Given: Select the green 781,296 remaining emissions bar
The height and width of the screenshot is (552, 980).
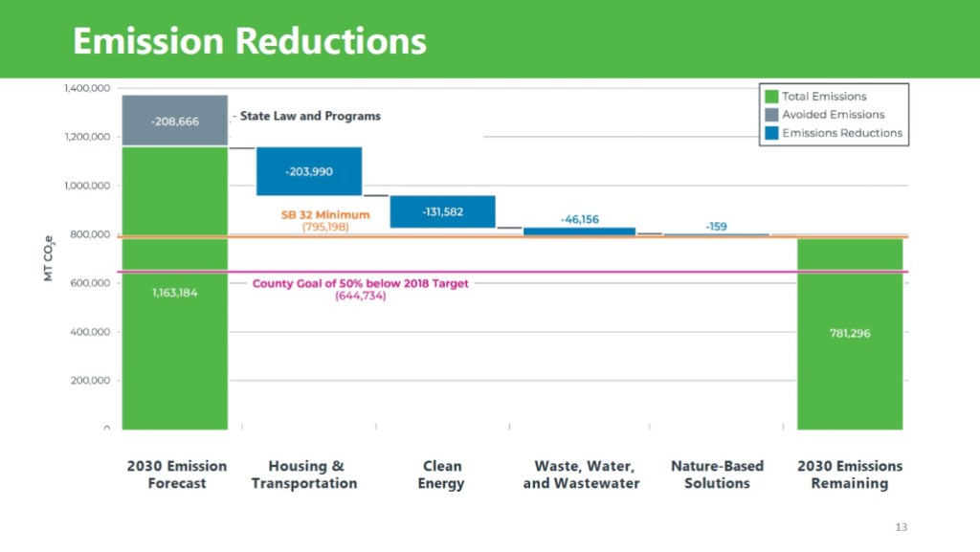Looking at the screenshot, I should point(850,333).
